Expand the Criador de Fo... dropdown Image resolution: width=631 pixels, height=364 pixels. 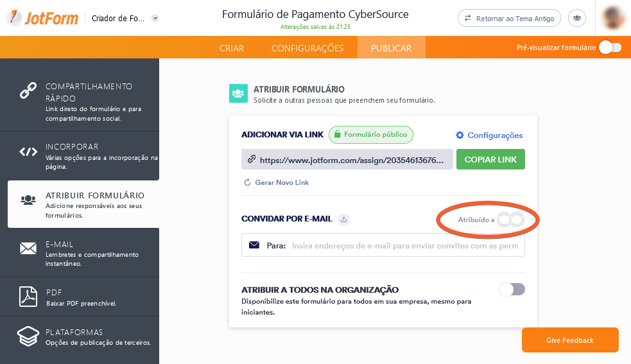coord(155,18)
